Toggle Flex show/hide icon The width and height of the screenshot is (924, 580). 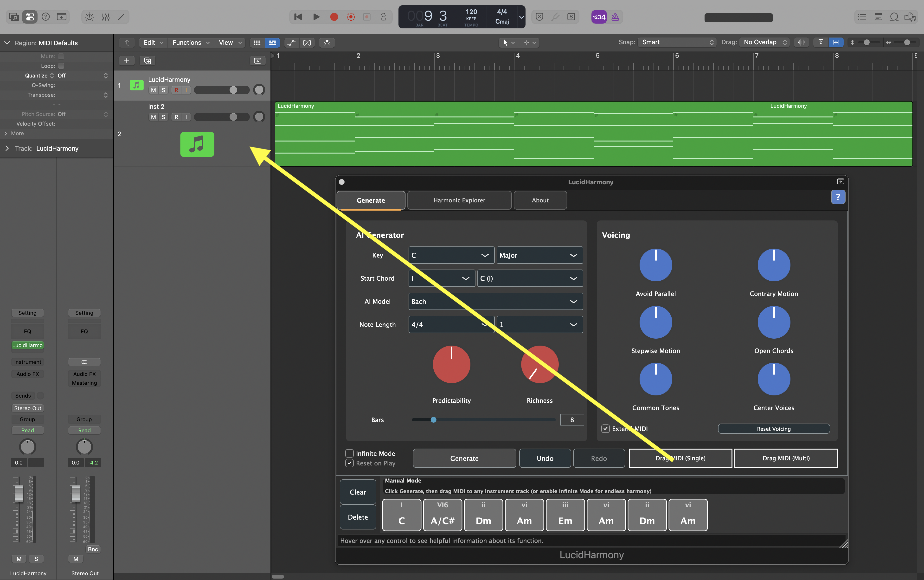(x=307, y=43)
